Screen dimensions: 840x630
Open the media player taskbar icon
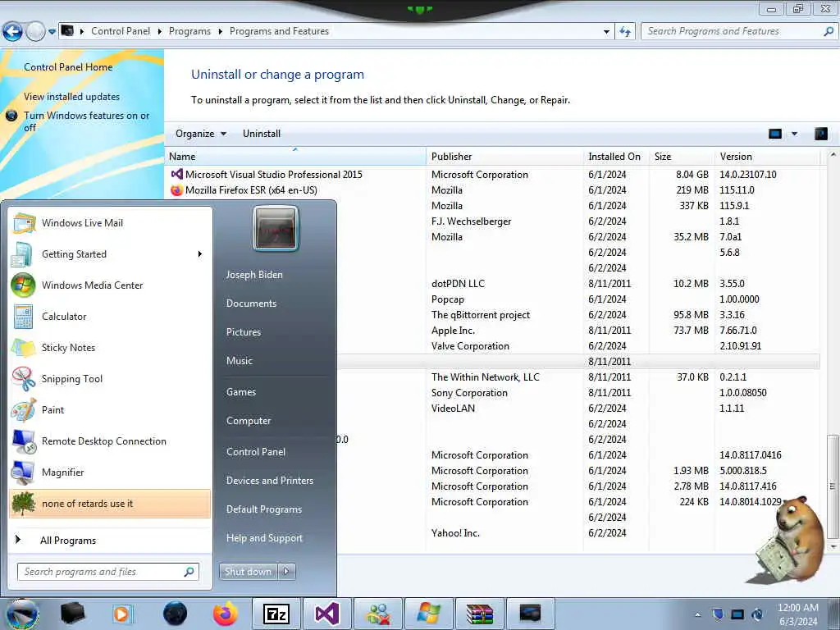(x=122, y=614)
